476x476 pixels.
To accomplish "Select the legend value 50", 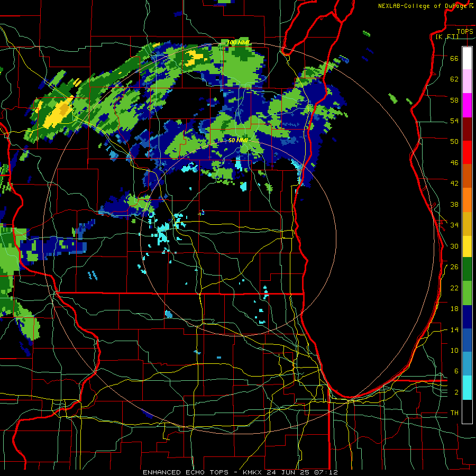I will coord(454,141).
